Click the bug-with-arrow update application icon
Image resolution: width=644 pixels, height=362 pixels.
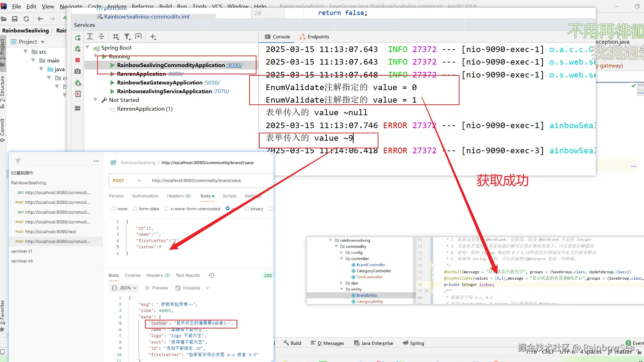click(78, 83)
